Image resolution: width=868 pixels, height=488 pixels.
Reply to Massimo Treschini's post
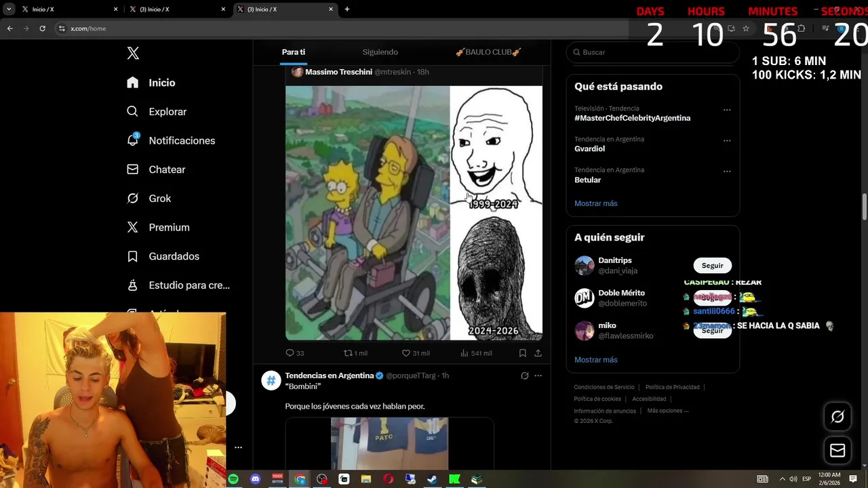coord(294,353)
